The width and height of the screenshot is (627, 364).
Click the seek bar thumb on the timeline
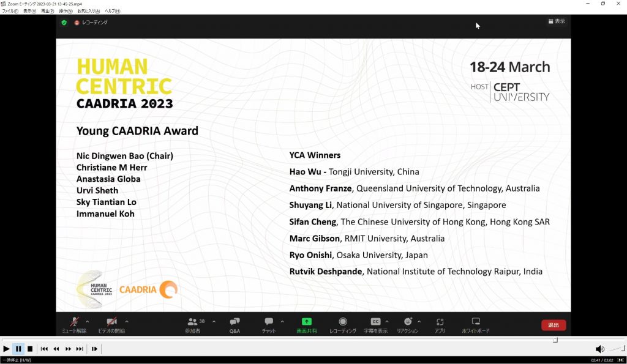555,340
